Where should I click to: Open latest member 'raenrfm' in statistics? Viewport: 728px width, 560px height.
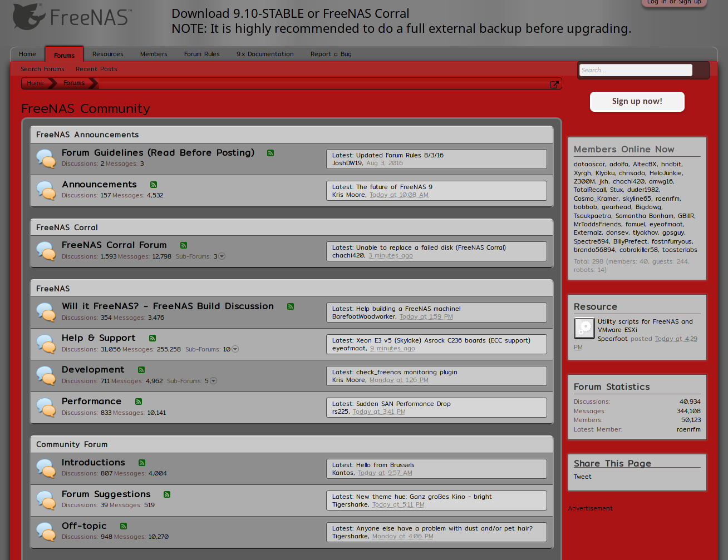pyautogui.click(x=688, y=429)
